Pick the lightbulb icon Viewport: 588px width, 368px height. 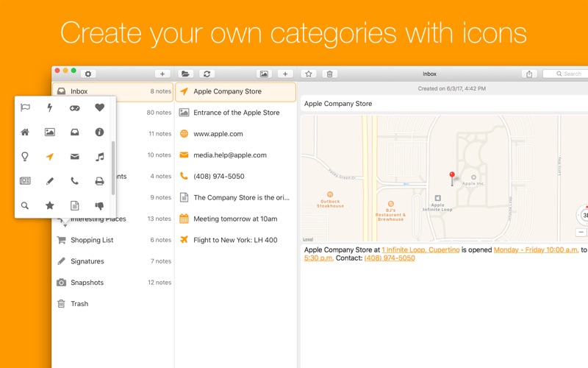point(25,157)
